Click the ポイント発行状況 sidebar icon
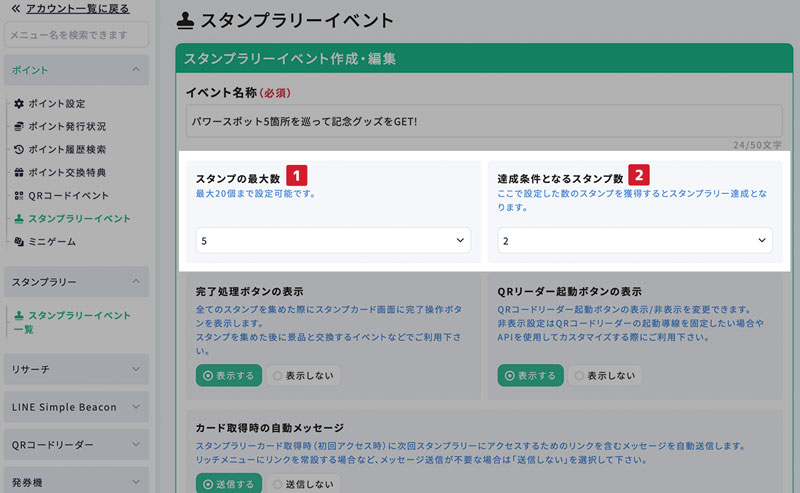800x493 pixels. tap(19, 127)
